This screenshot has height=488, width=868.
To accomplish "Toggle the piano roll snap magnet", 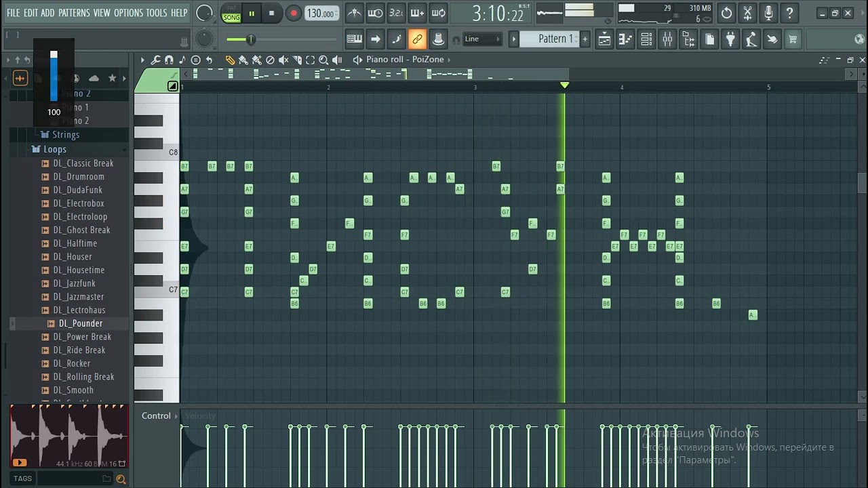I will coord(169,60).
